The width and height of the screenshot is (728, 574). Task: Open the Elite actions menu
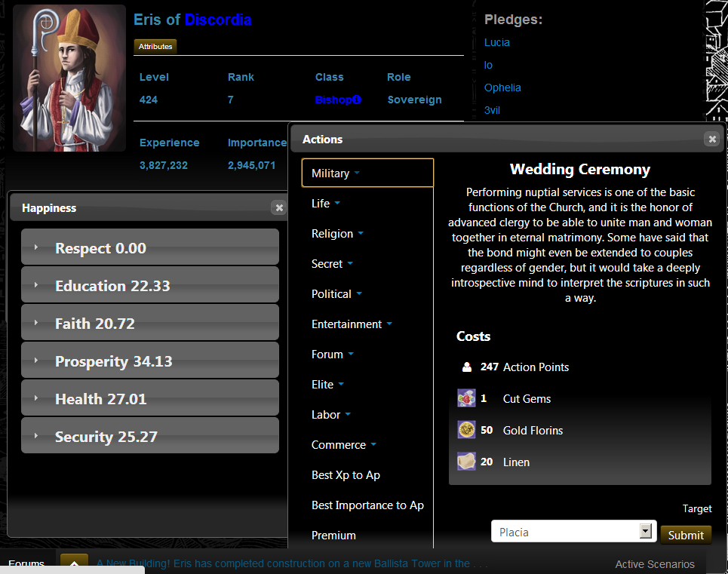click(x=327, y=384)
